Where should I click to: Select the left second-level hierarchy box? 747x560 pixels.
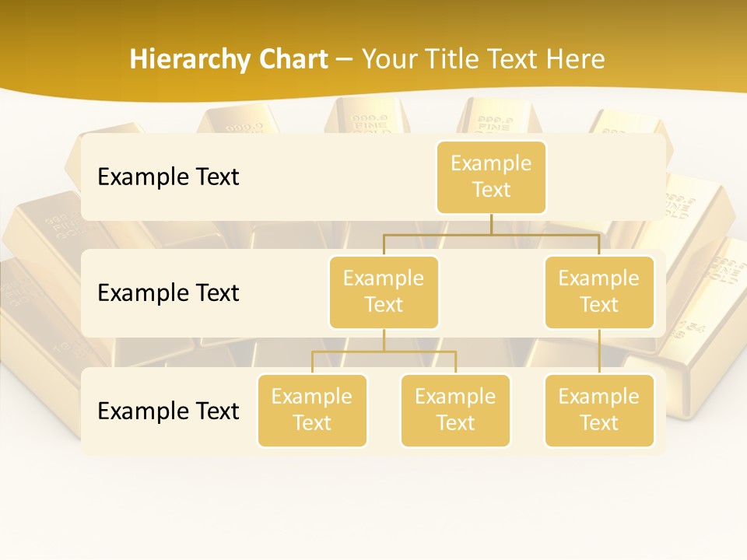(x=384, y=292)
